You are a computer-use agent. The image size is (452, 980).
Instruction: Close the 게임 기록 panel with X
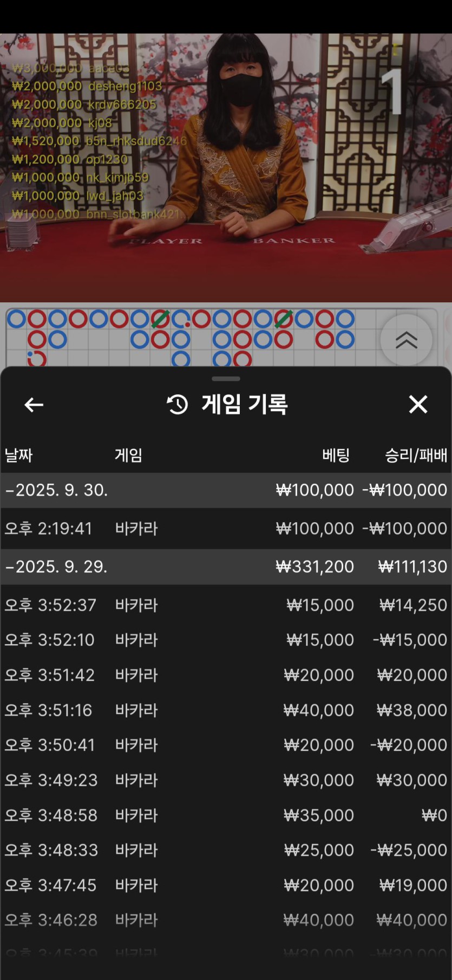(418, 404)
